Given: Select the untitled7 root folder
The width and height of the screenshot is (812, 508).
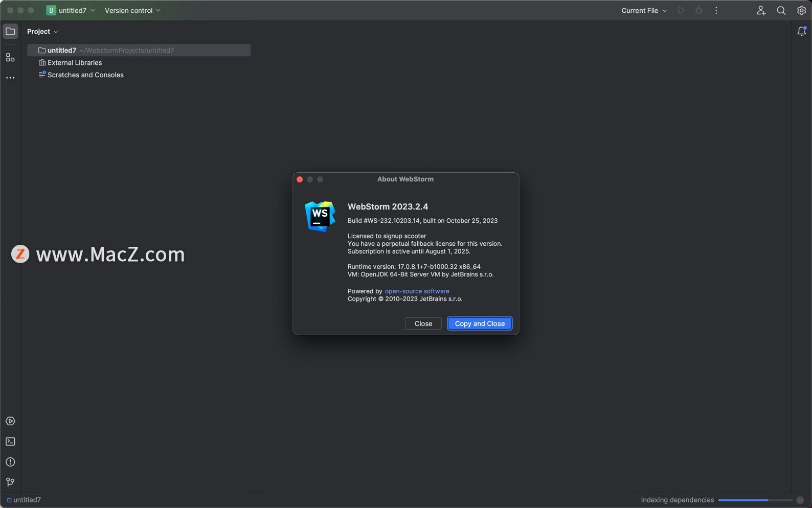Looking at the screenshot, I should pos(139,50).
